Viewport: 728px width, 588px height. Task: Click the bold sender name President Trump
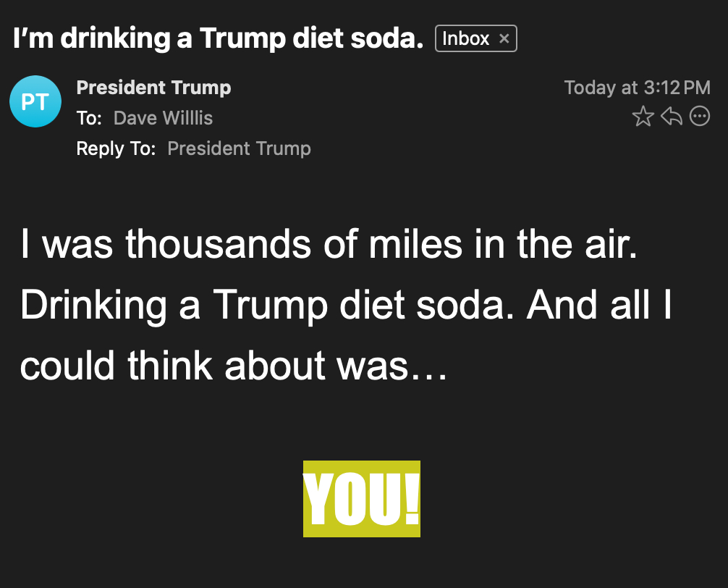pyautogui.click(x=153, y=88)
